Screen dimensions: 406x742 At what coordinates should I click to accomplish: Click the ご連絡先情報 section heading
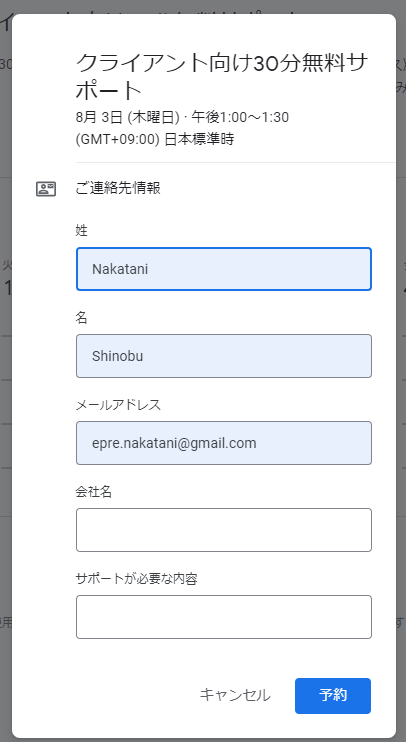(118, 188)
